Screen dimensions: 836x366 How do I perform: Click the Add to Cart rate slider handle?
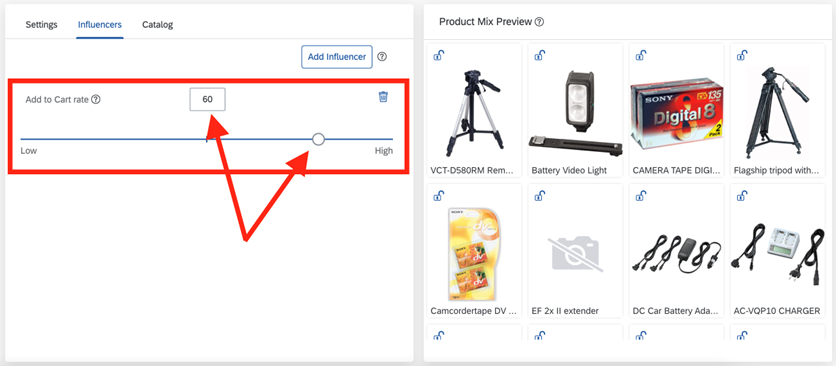click(318, 139)
